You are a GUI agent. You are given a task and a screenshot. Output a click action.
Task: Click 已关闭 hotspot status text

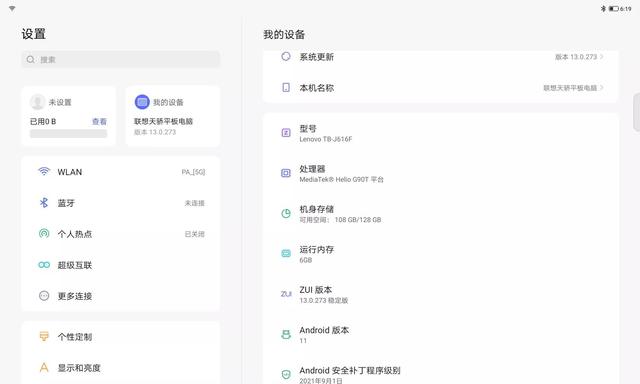(x=195, y=234)
